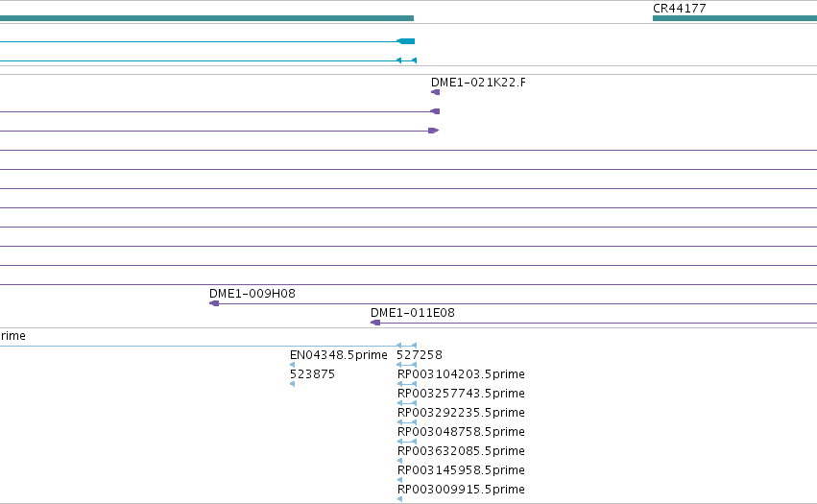Viewport: 817px width, 504px height.
Task: Select the arrow glyph under RP003145958.5prime
Action: [399, 480]
